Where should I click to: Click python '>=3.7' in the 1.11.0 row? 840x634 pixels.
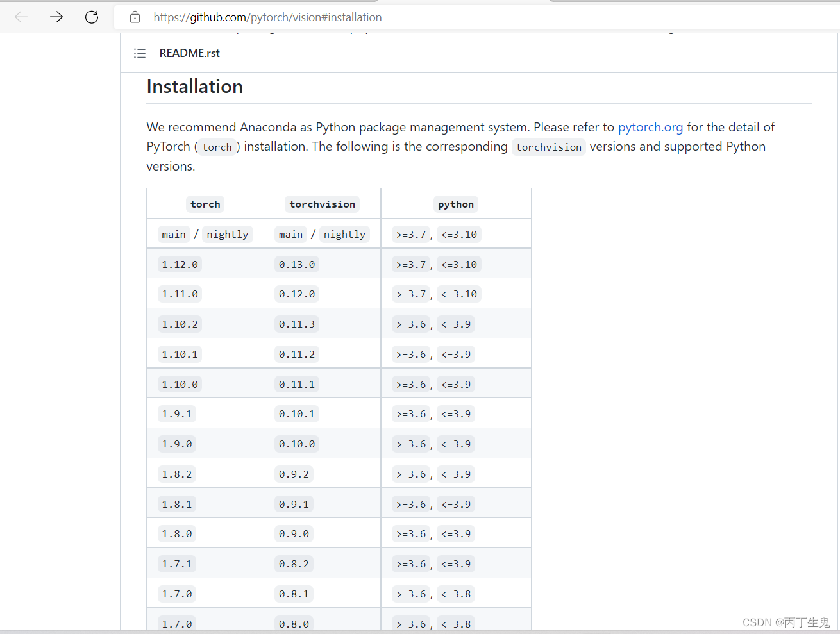(411, 294)
